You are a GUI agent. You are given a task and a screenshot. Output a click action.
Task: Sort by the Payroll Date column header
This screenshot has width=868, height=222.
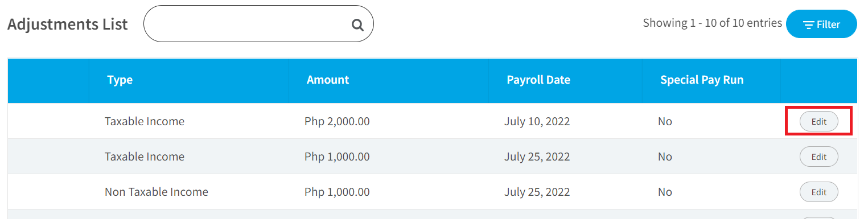pos(538,80)
